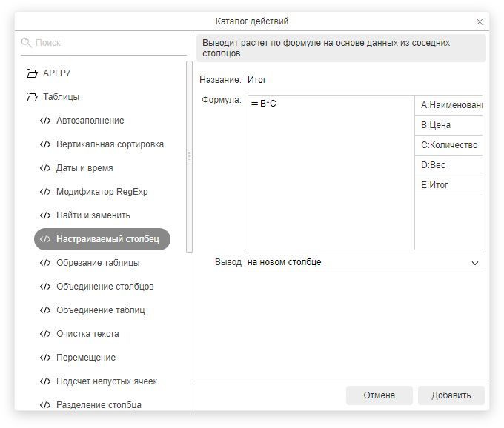Close the Каталог действий dialog
This screenshot has width=504, height=428.
click(480, 21)
